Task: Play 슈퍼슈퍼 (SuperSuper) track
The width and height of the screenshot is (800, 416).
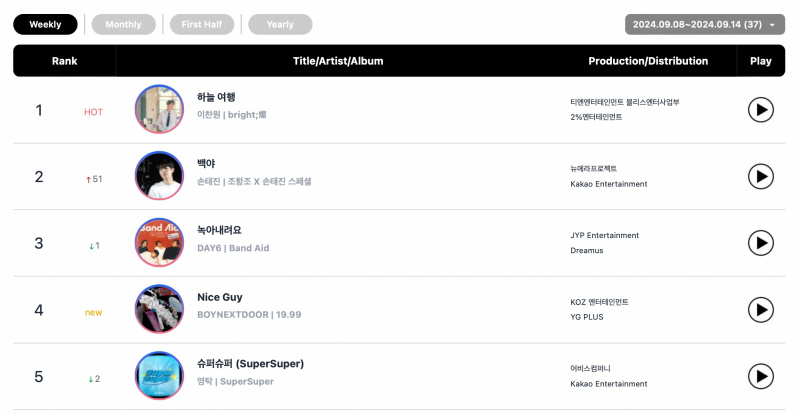Action: [761, 376]
